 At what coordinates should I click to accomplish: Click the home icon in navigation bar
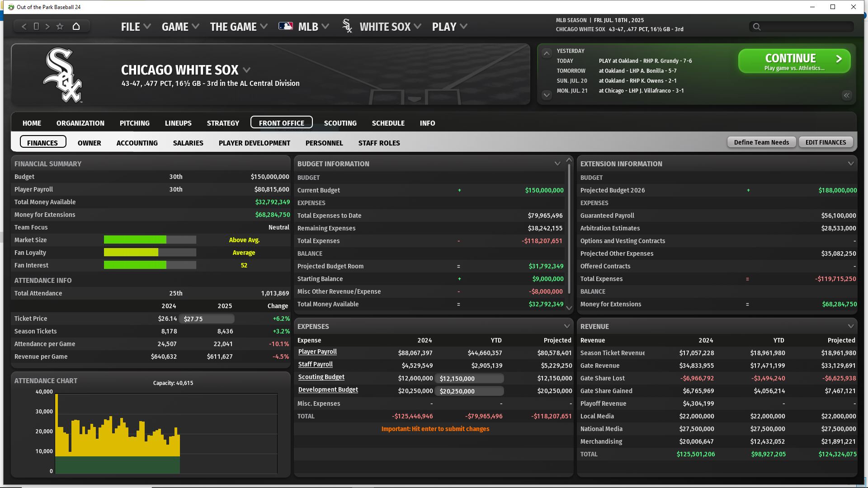[x=76, y=27]
